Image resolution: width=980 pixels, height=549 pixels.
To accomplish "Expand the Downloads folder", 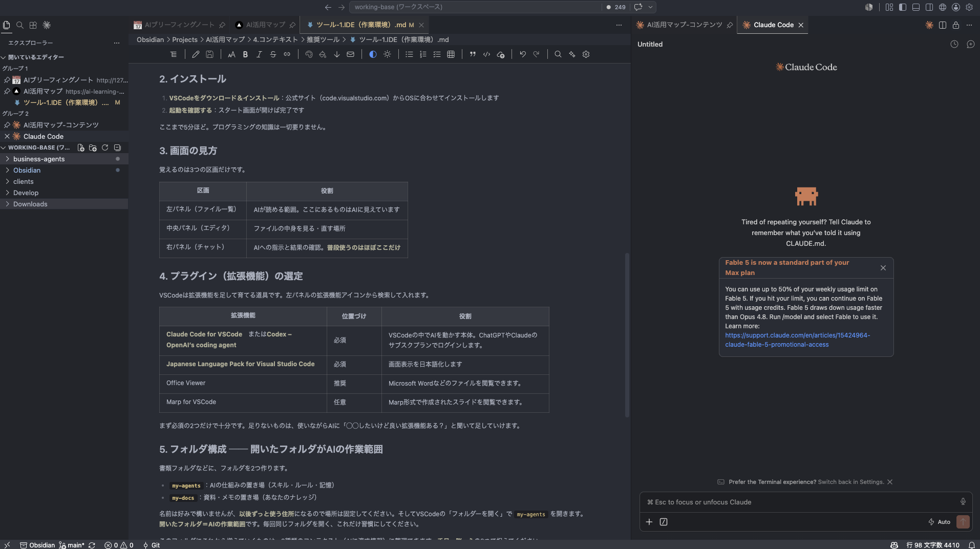I will [64, 204].
